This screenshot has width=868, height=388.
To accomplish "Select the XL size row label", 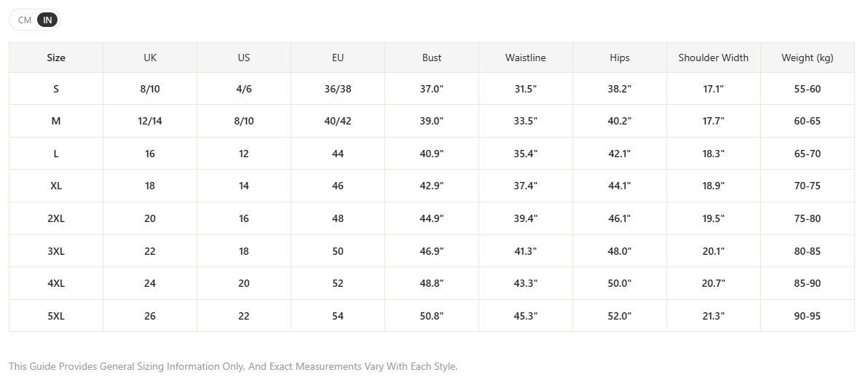I will click(x=56, y=186).
